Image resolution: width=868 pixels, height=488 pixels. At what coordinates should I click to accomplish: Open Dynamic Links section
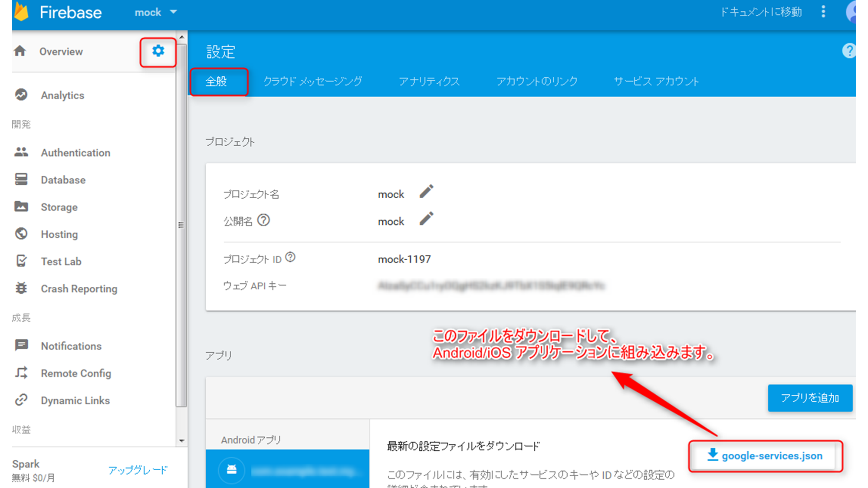76,401
